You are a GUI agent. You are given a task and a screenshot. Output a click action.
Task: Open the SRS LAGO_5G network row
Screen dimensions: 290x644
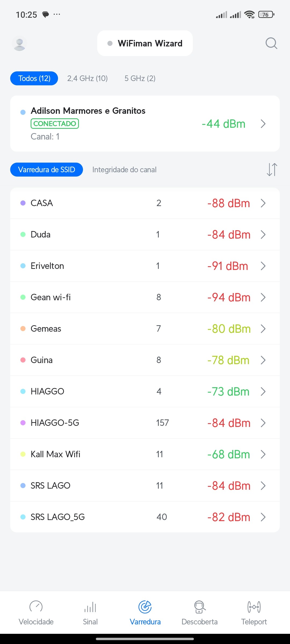tap(57, 517)
